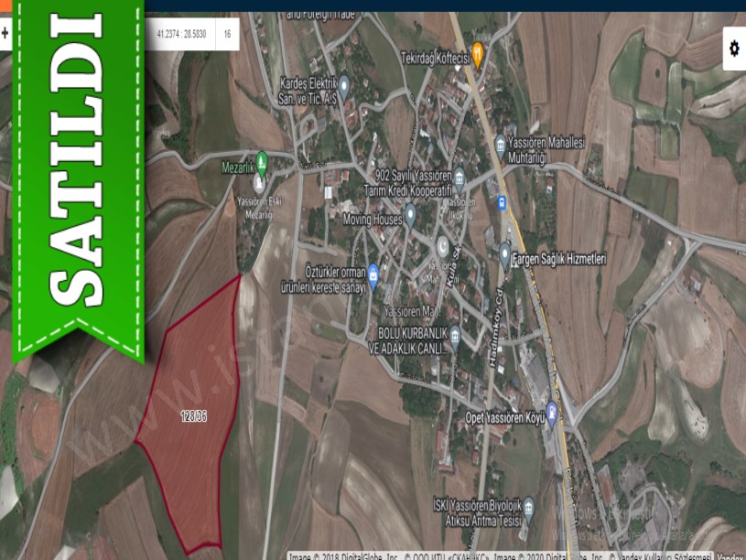746x560 pixels.
Task: Click the coordinates field showing 41.2374
Action: point(180,34)
